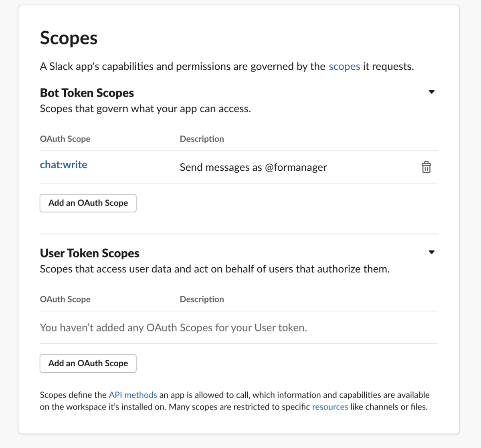This screenshot has height=448, width=481.
Task: Click the trash can next to Send messages description
Action: [x=426, y=167]
